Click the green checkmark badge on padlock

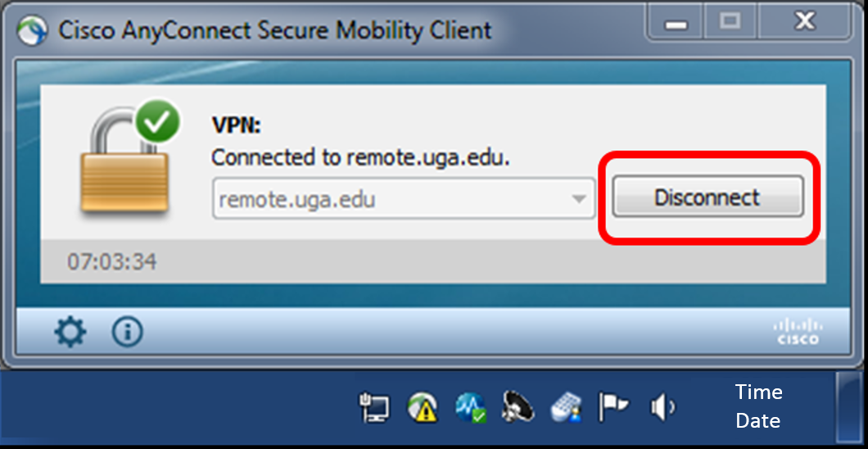[x=158, y=120]
